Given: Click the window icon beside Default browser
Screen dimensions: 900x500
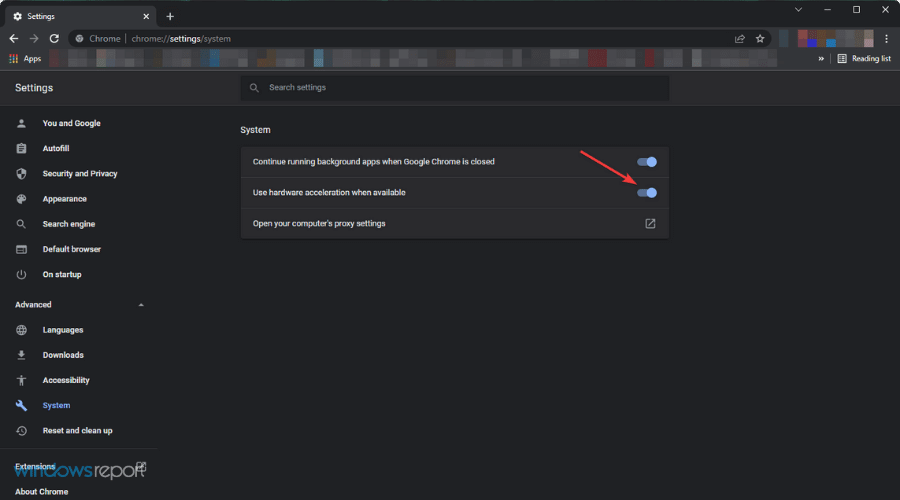Looking at the screenshot, I should pyautogui.click(x=21, y=250).
